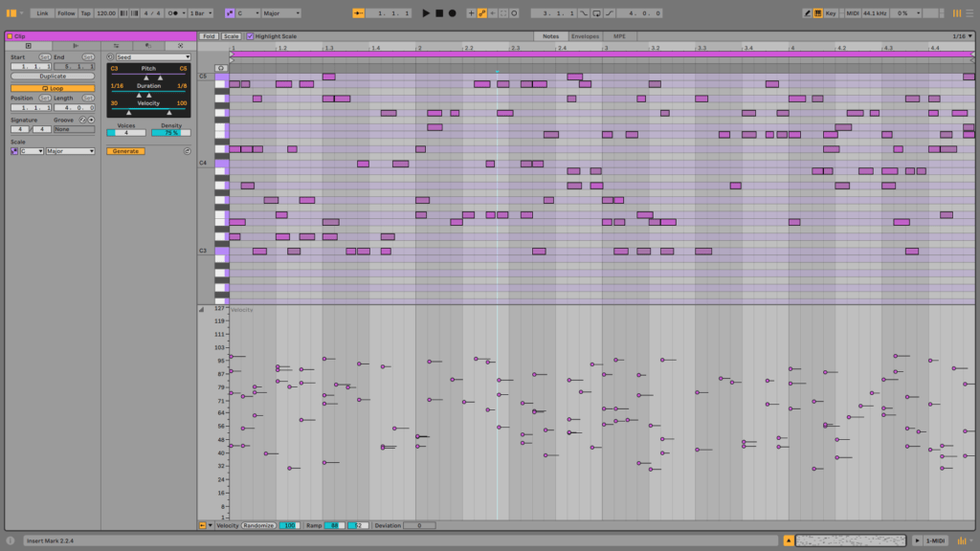Click the Generate button in the Seed device
980x551 pixels.
(x=123, y=150)
